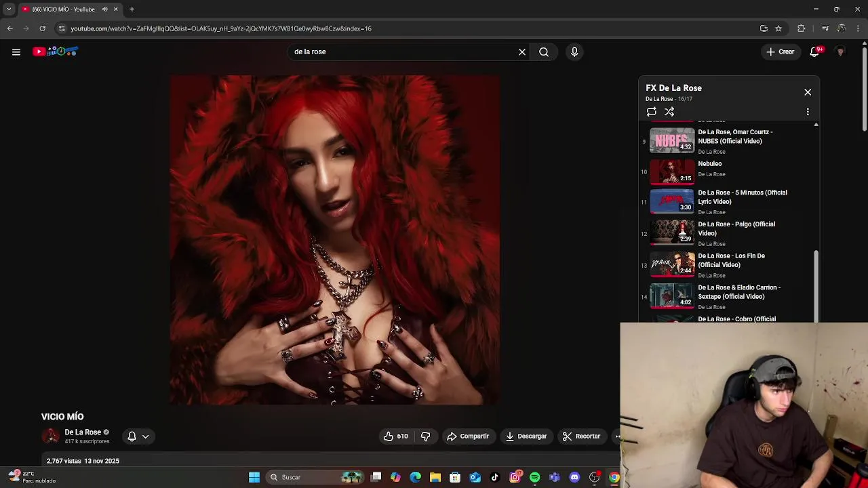Submit search with magnifier button
Screen dimensions: 868x488
[x=544, y=52]
